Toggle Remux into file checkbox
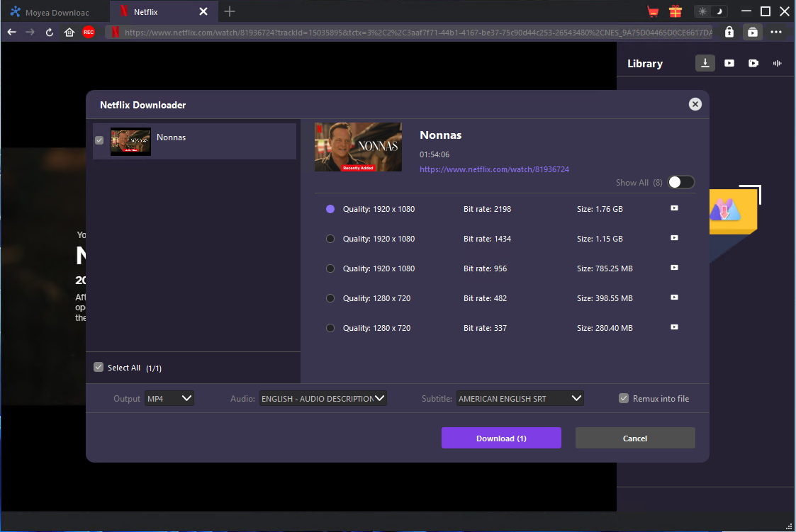The width and height of the screenshot is (796, 532). click(x=623, y=398)
